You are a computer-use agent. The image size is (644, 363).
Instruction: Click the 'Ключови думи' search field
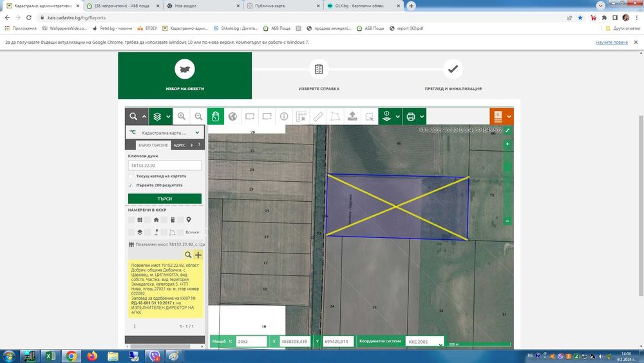164,166
